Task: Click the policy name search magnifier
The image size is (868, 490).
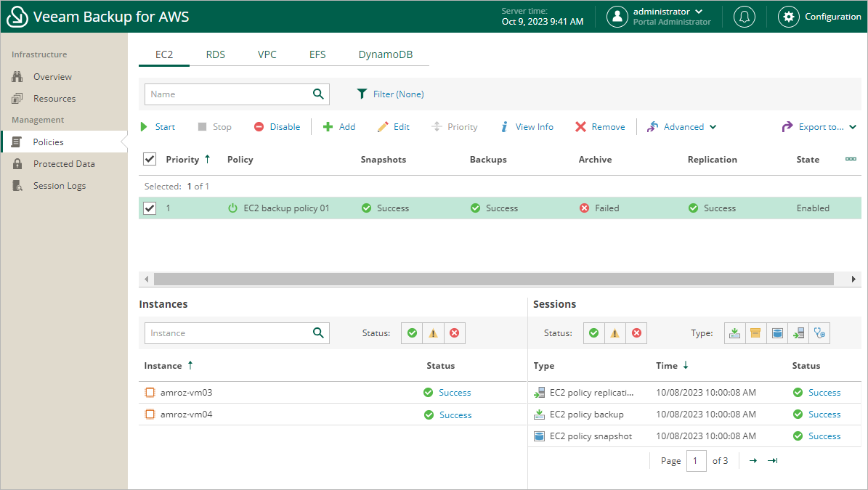Action: [318, 94]
